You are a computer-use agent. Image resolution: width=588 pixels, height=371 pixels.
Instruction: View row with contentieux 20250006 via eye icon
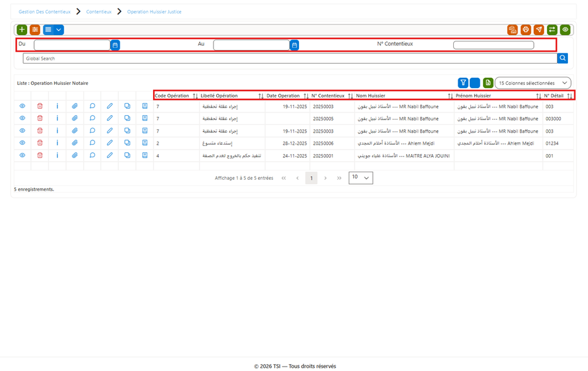pos(23,143)
